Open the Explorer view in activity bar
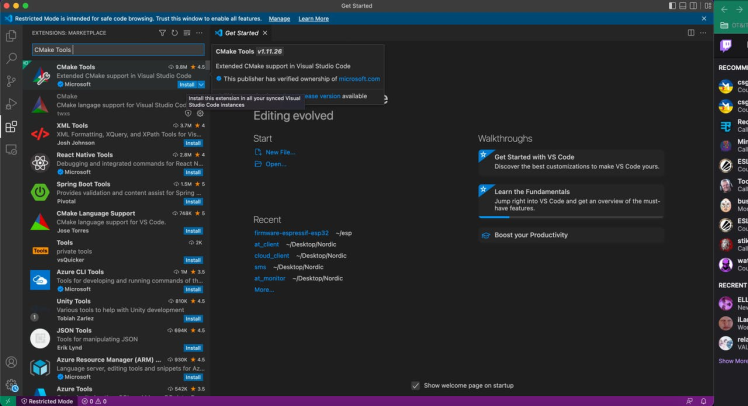Image resolution: width=748 pixels, height=406 pixels. pos(11,36)
